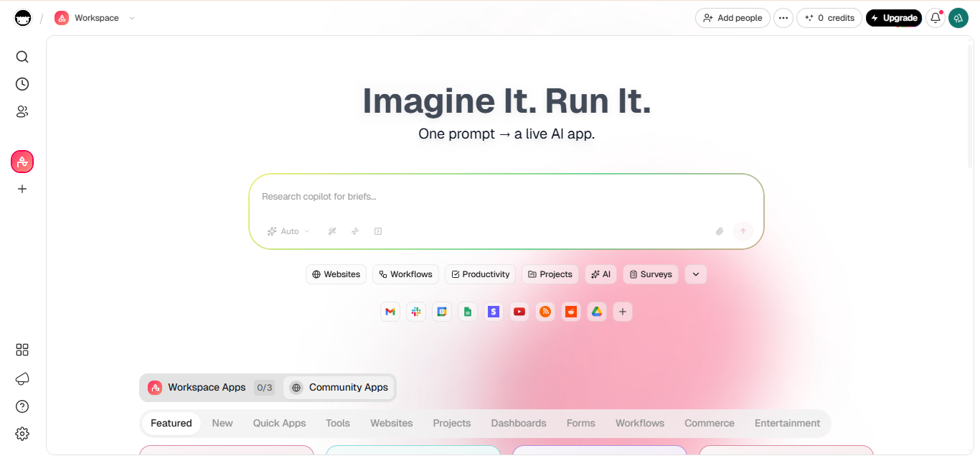Select the purple S integration icon
The width and height of the screenshot is (980, 461).
point(494,312)
